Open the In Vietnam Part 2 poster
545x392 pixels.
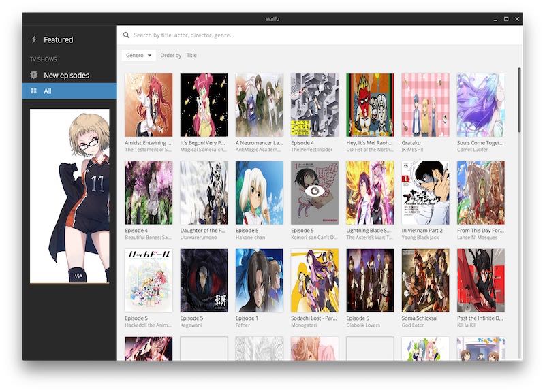click(x=425, y=193)
